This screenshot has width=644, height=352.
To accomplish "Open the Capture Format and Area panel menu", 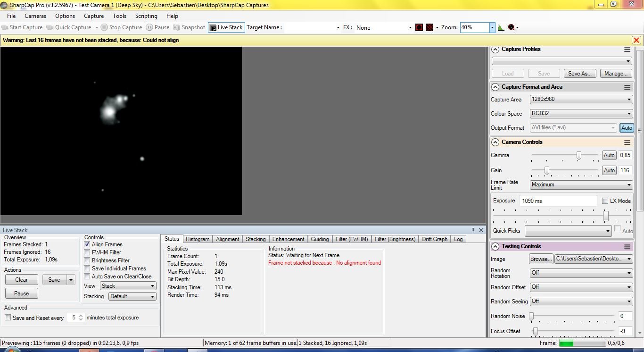I will 627,87.
